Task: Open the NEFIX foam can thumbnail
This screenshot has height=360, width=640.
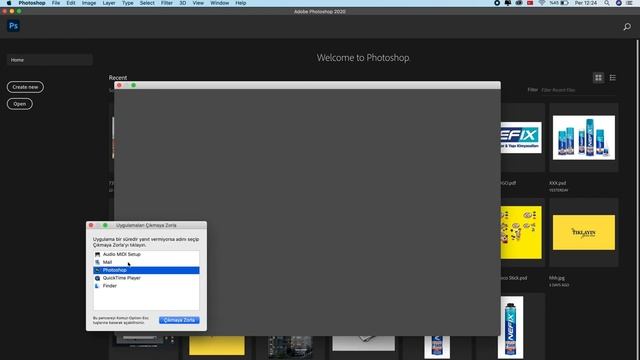Action: 511,327
